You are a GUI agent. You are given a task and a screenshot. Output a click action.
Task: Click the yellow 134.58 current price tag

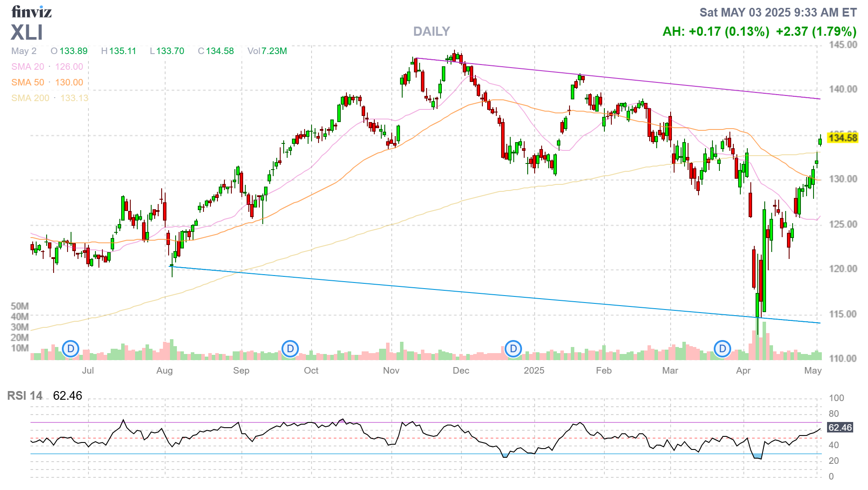click(x=842, y=138)
